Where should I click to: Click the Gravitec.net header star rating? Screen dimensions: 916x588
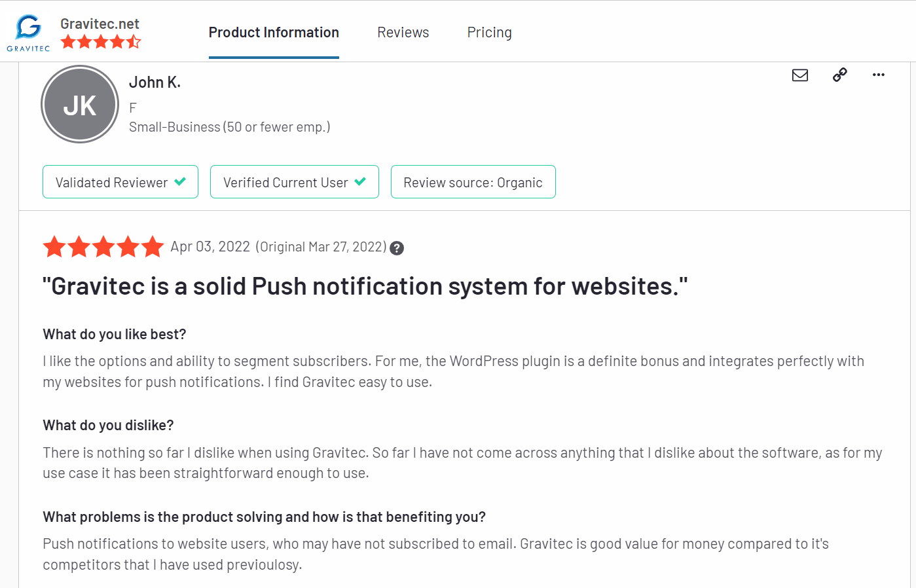[101, 43]
